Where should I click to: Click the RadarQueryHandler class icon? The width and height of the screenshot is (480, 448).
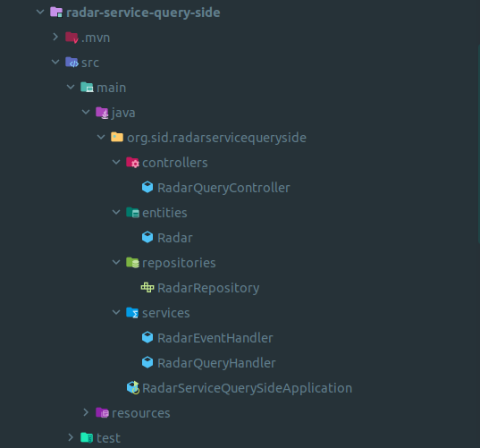[x=147, y=362]
